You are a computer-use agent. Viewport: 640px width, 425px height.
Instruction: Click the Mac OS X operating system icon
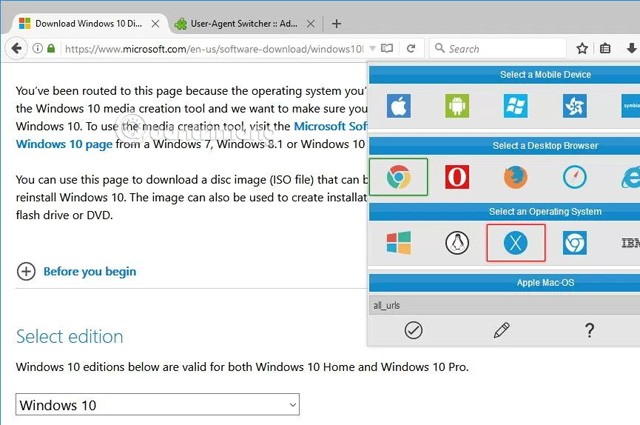pos(515,243)
